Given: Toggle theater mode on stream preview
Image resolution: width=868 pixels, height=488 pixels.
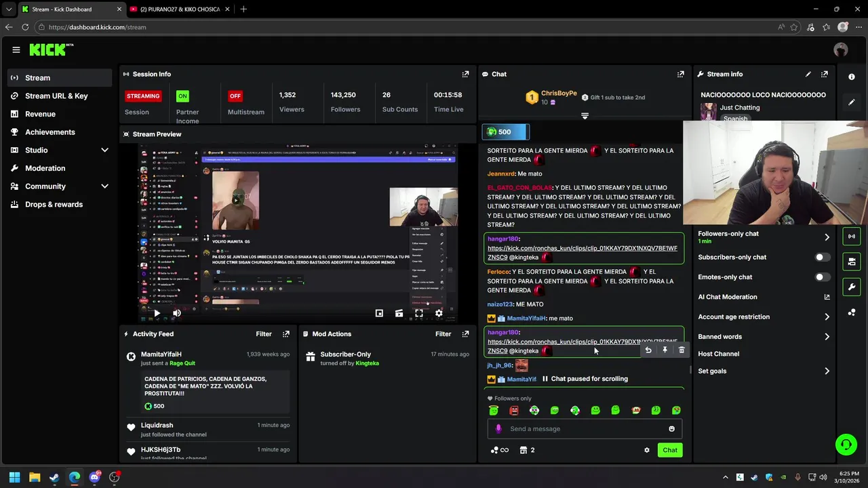Looking at the screenshot, I should click(399, 313).
